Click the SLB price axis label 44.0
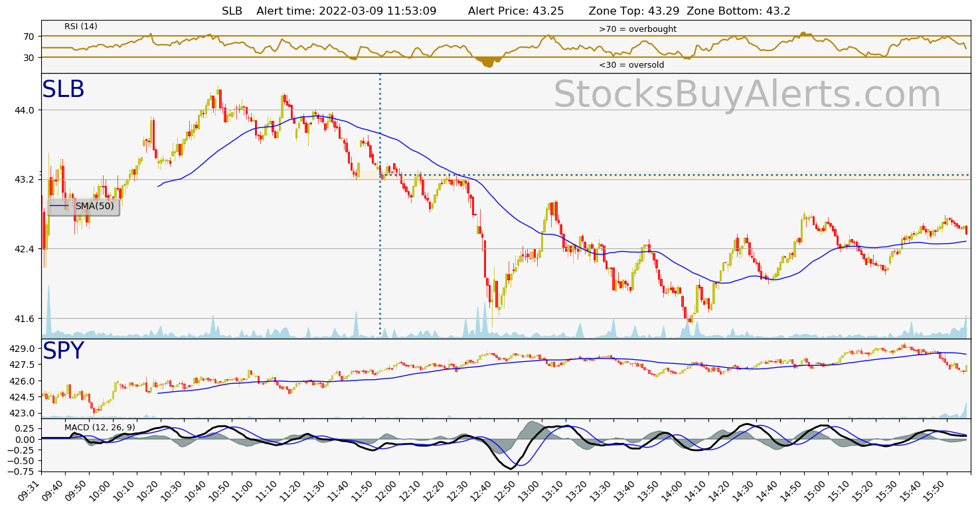 pos(25,110)
